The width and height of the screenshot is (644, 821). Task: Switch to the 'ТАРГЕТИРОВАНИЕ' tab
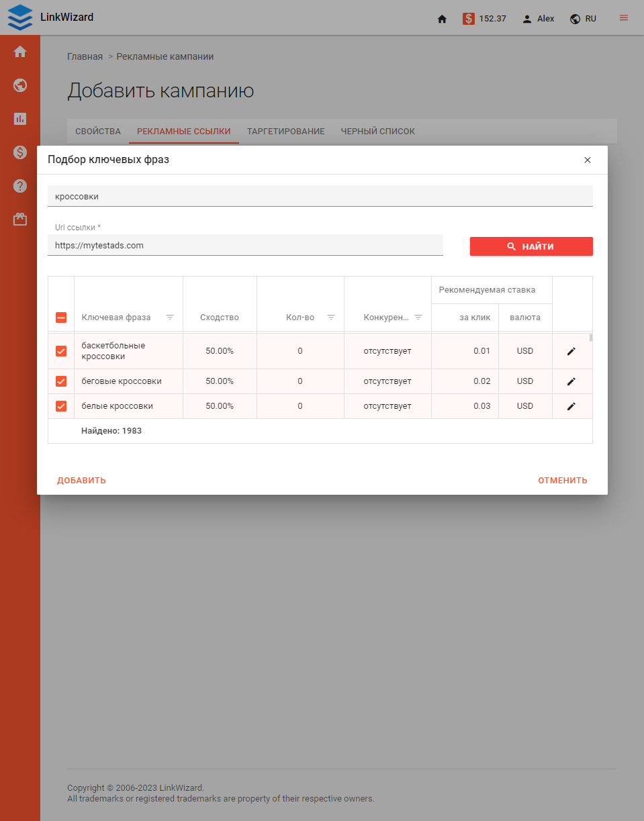[285, 132]
